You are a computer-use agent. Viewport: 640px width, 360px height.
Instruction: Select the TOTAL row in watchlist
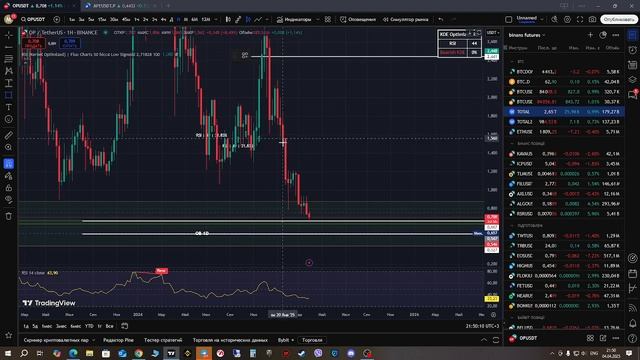pyautogui.click(x=564, y=111)
